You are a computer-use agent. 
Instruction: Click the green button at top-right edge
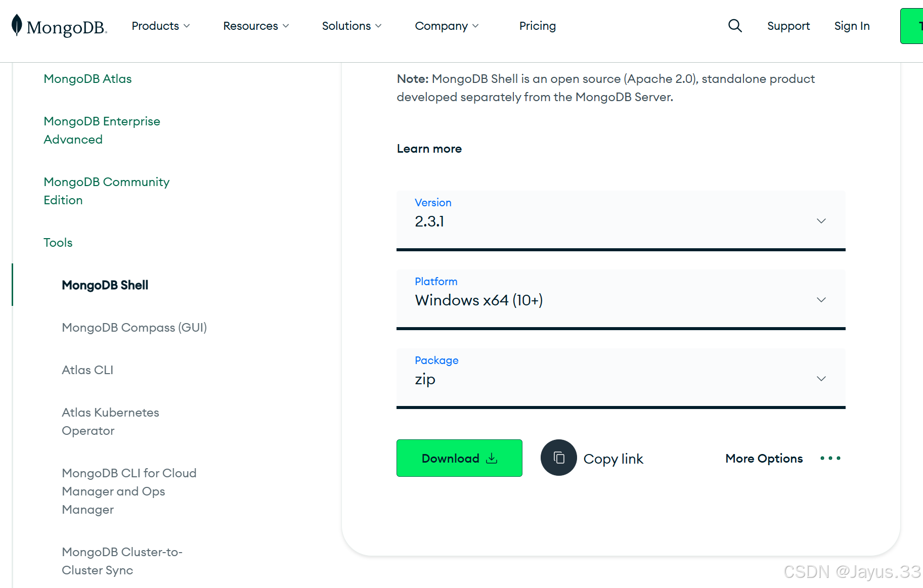pyautogui.click(x=911, y=26)
